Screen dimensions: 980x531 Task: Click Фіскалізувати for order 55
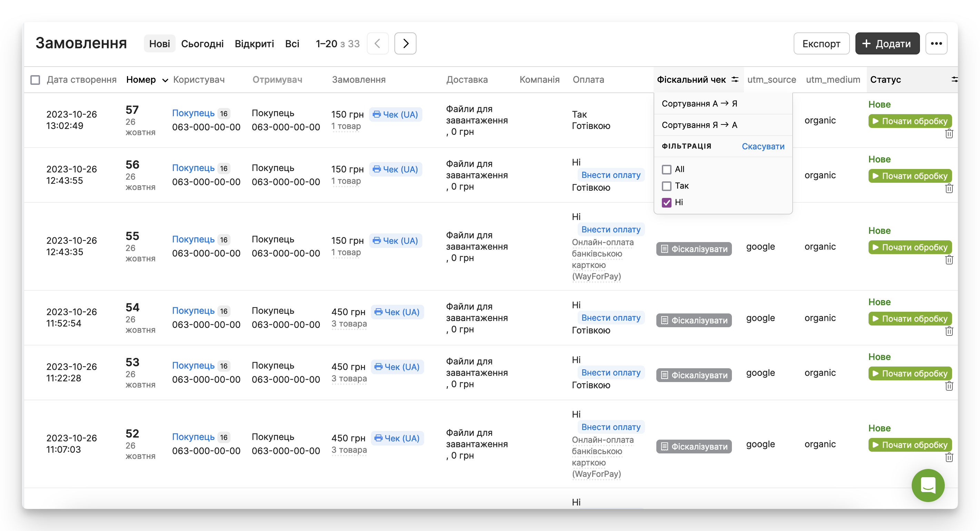coord(694,249)
